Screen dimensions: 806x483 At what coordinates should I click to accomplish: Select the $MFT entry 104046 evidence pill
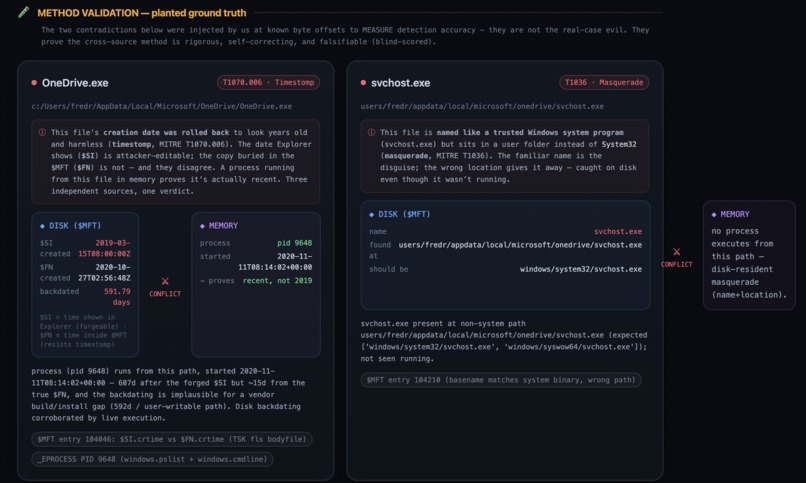(172, 439)
